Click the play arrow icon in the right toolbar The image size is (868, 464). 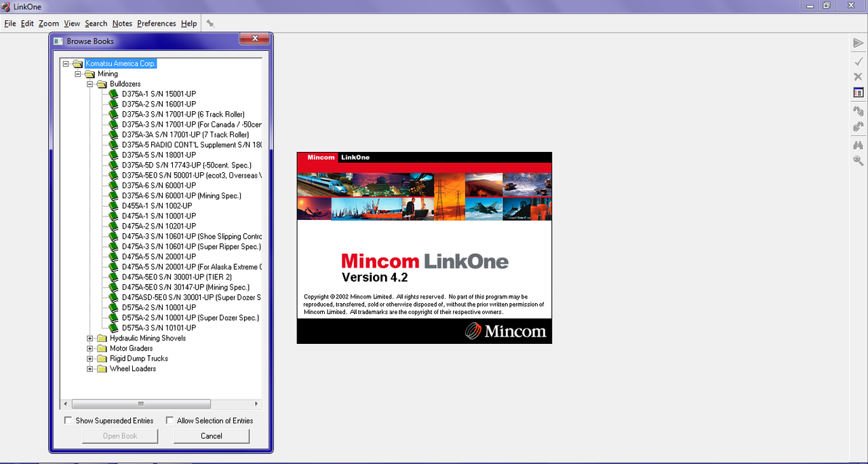tap(858, 43)
